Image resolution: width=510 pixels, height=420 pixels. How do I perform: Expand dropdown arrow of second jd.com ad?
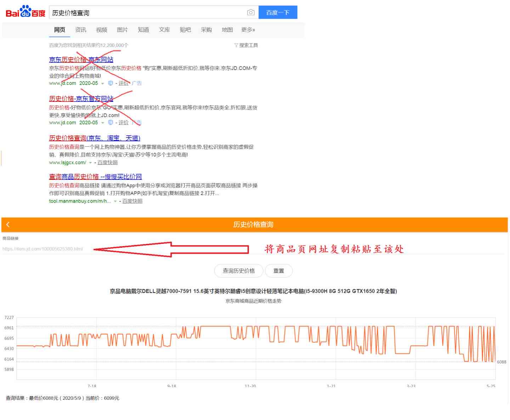click(x=103, y=123)
